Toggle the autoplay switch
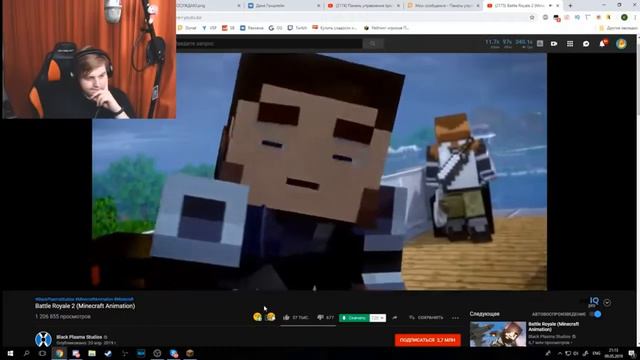This screenshot has width=640, height=360. (x=596, y=314)
